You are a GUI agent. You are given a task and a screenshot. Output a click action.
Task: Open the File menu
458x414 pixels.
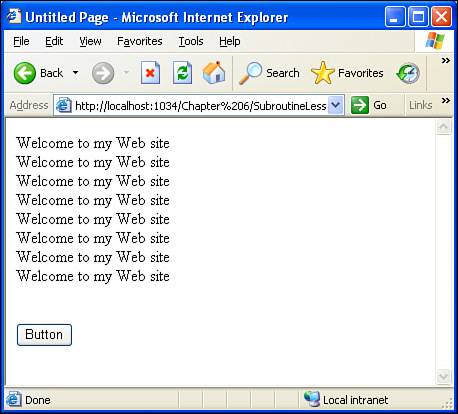21,41
